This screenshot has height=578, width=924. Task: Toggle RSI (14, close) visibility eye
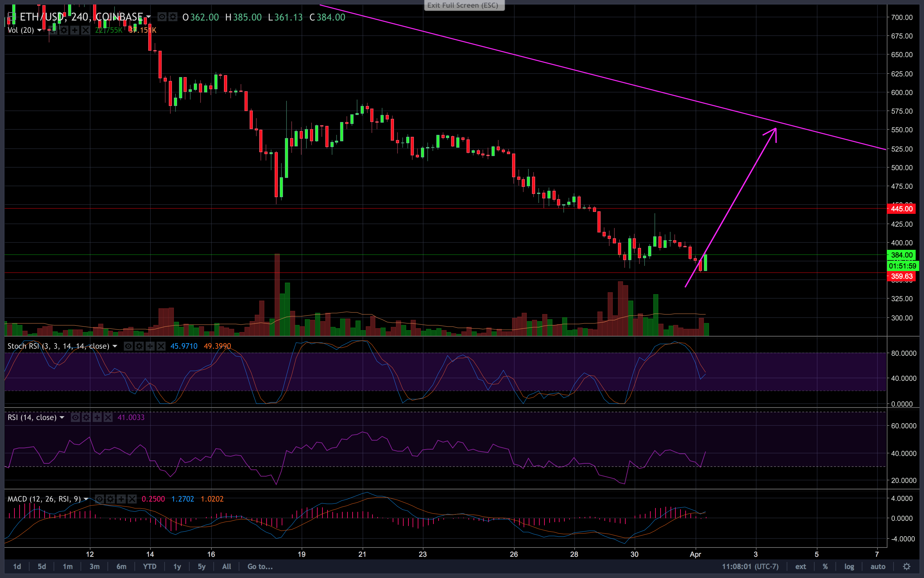[x=75, y=417]
